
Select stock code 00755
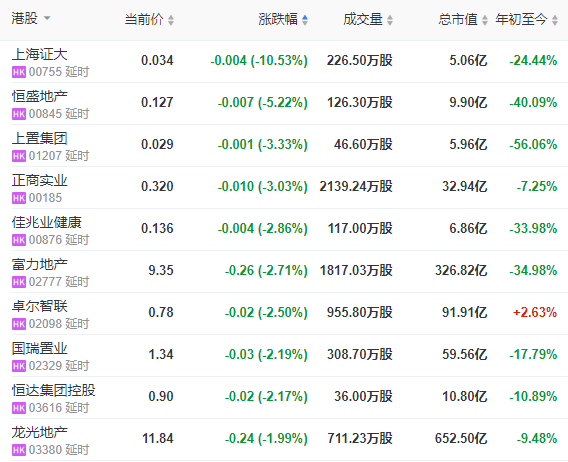click(45, 72)
